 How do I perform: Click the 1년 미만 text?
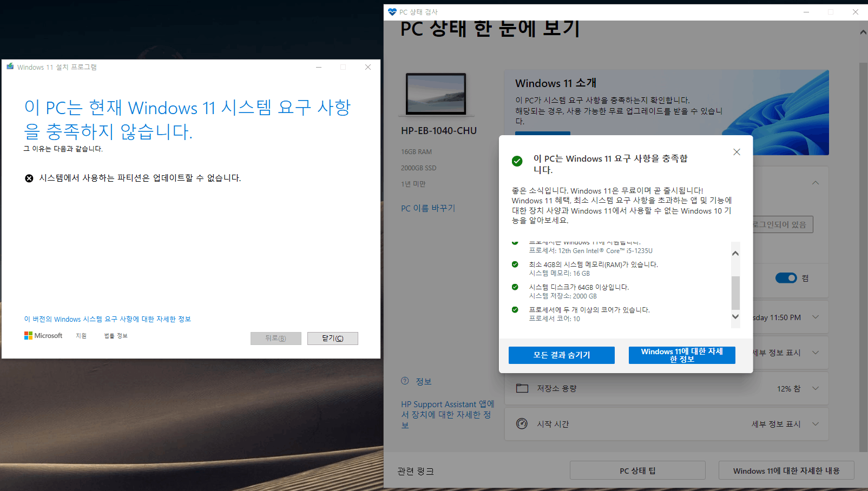pos(413,184)
